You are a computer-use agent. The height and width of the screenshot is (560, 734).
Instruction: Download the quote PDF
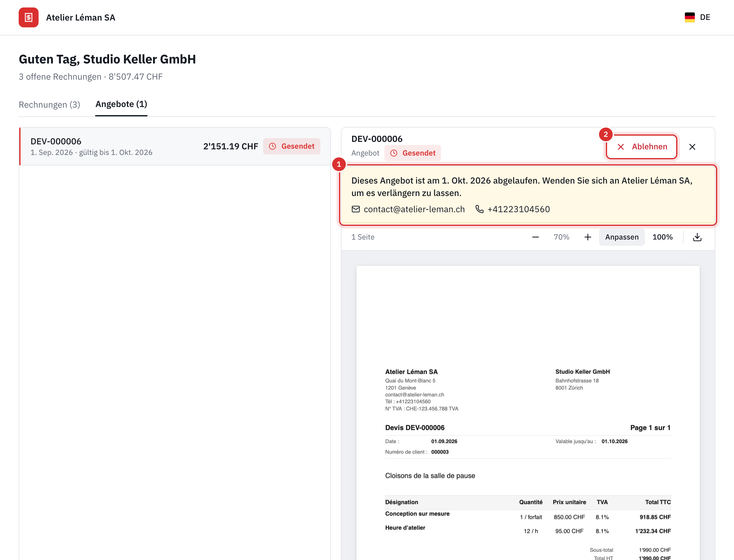click(x=697, y=237)
